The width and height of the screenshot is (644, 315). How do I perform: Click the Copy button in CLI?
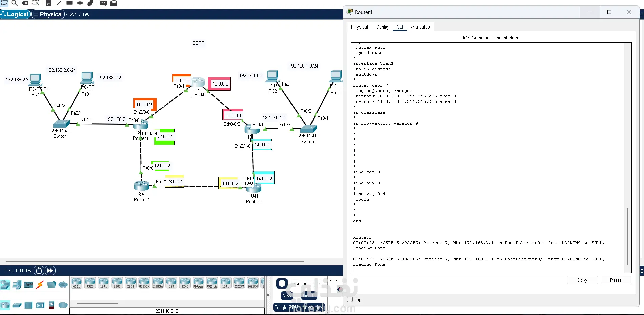(582, 280)
